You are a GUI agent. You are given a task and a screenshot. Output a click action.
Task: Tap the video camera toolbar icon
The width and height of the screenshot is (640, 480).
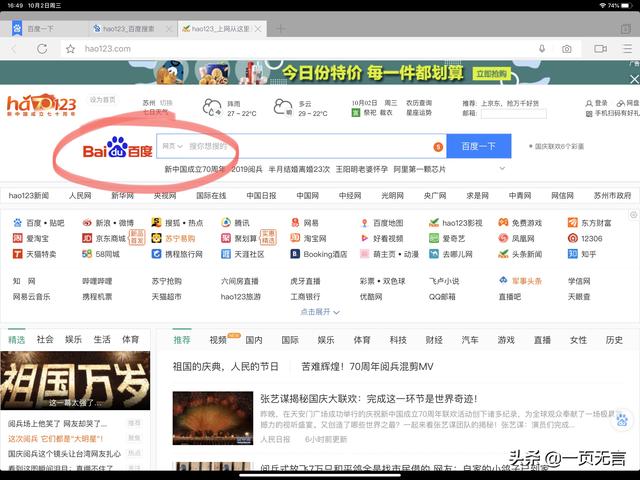[x=600, y=49]
